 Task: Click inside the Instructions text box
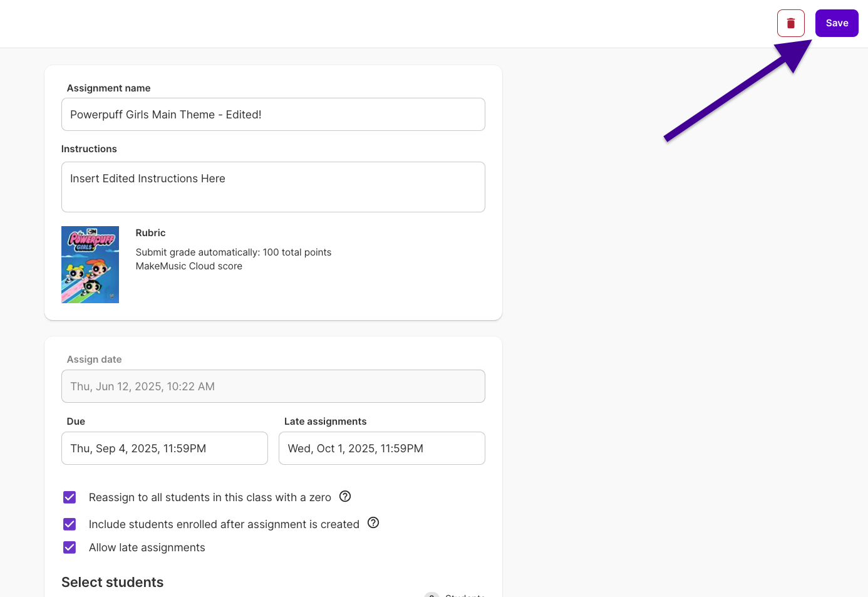tap(273, 186)
